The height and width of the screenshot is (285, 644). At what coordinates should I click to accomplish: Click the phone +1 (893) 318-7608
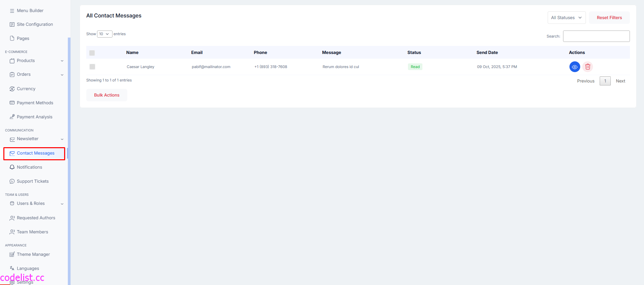pos(271,67)
